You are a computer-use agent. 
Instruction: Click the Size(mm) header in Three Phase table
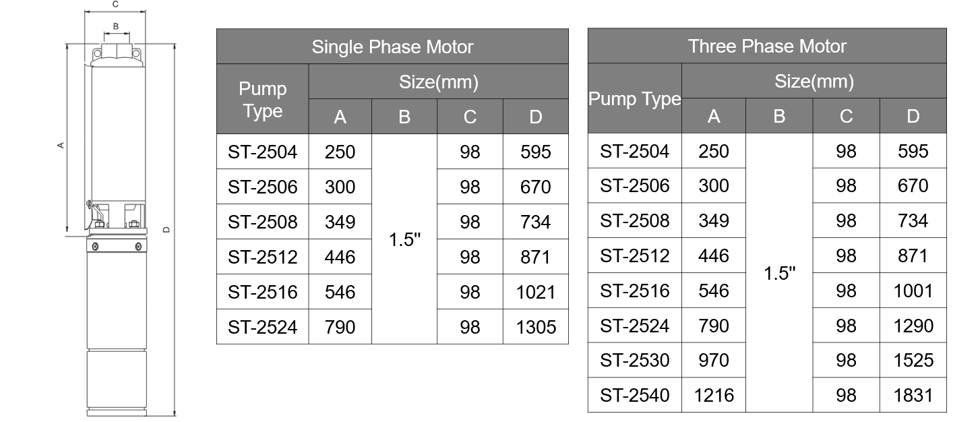point(814,81)
